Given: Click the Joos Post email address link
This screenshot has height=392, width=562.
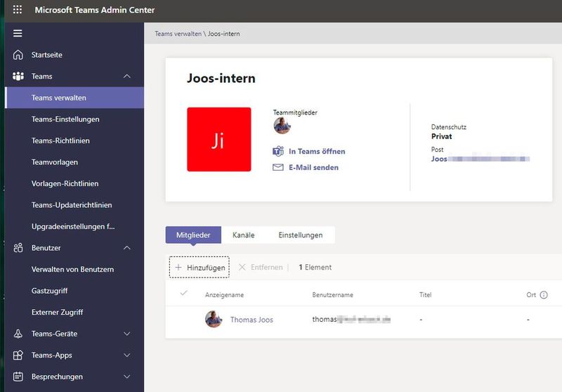Looking at the screenshot, I should (x=481, y=159).
